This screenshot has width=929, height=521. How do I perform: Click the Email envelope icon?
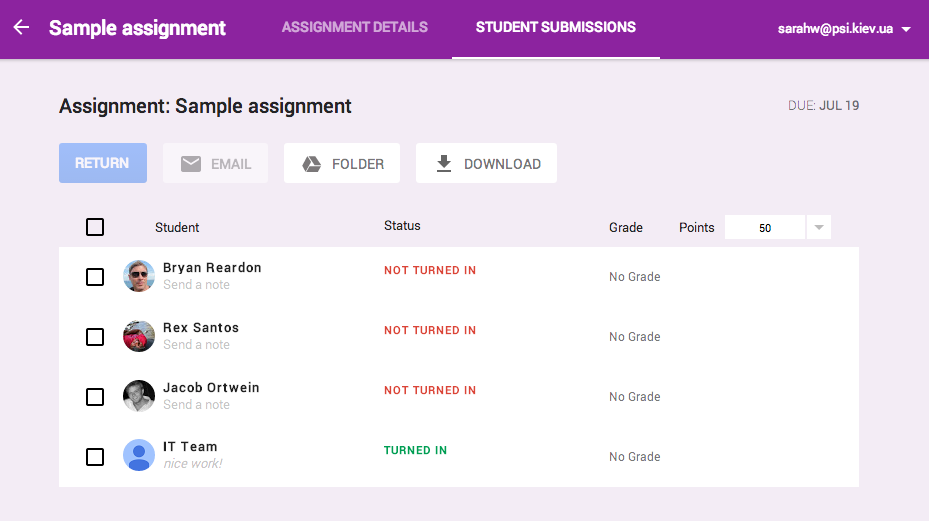point(191,164)
